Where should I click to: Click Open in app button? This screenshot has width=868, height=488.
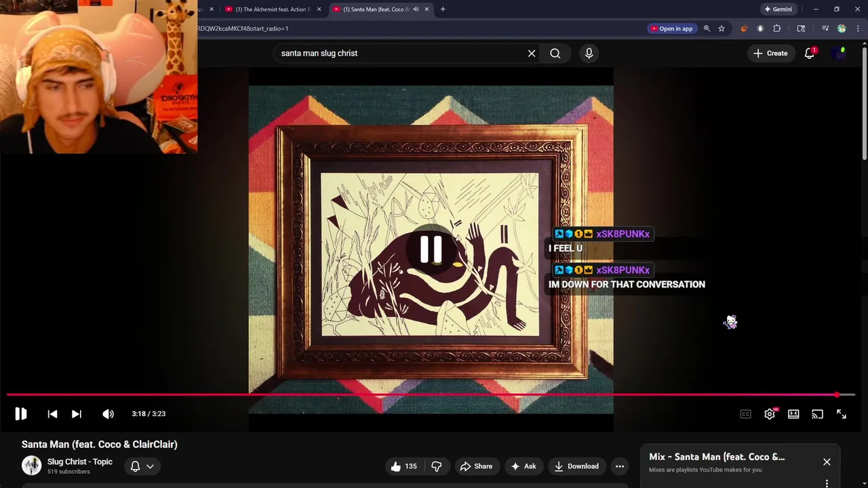point(671,28)
